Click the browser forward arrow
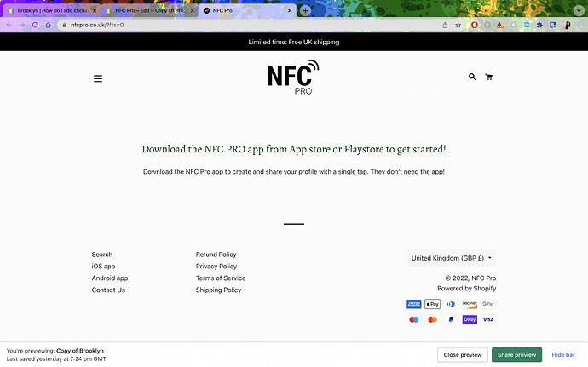The image size is (588, 367). point(22,25)
